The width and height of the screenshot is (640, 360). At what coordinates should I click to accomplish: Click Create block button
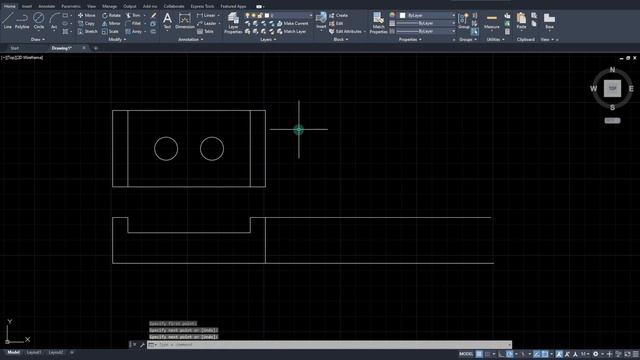339,15
